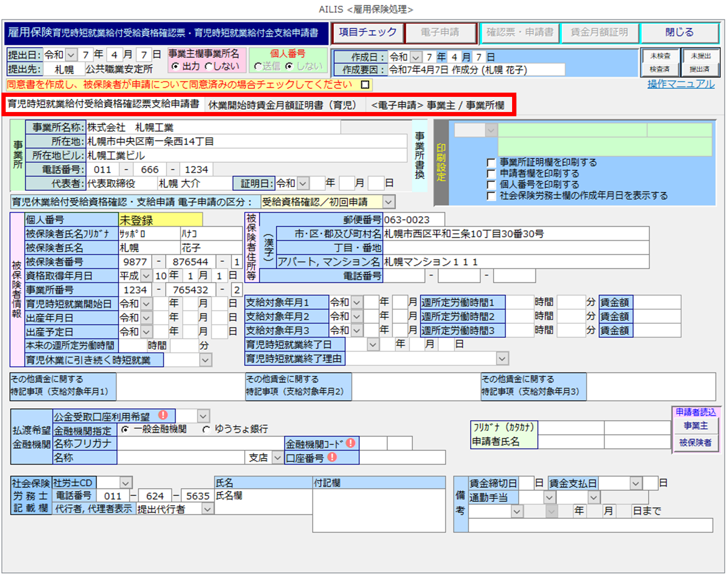Viewport: 728px width, 577px height.
Task: Select ゆうちょ銀行 radio button
Action: coord(206,430)
